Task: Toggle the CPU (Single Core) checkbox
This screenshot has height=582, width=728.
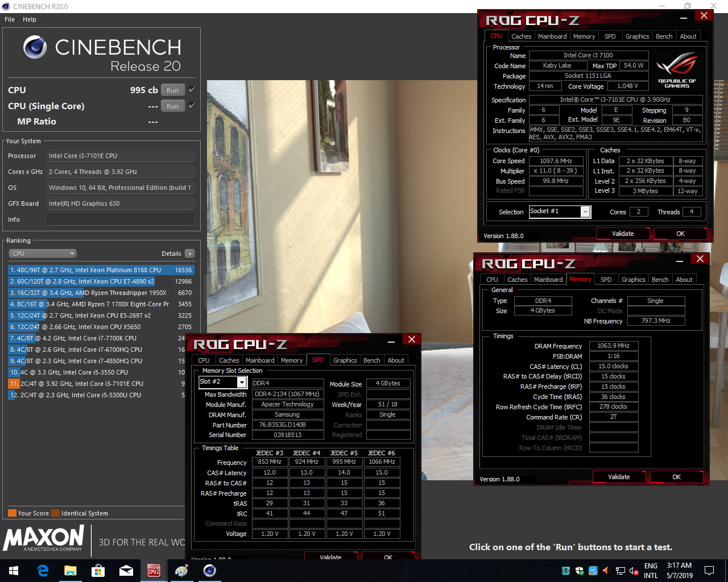Action: (192, 106)
